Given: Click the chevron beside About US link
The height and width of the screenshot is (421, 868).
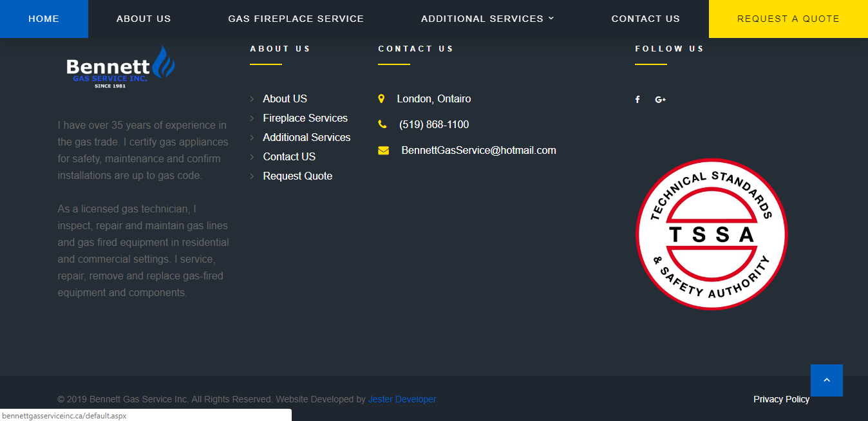Looking at the screenshot, I should click(x=252, y=99).
